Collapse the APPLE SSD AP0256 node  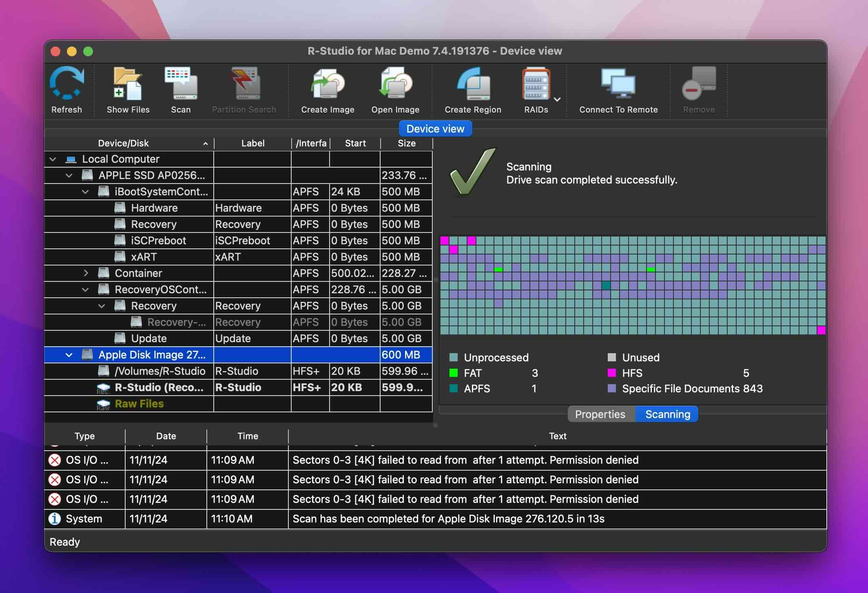[69, 175]
